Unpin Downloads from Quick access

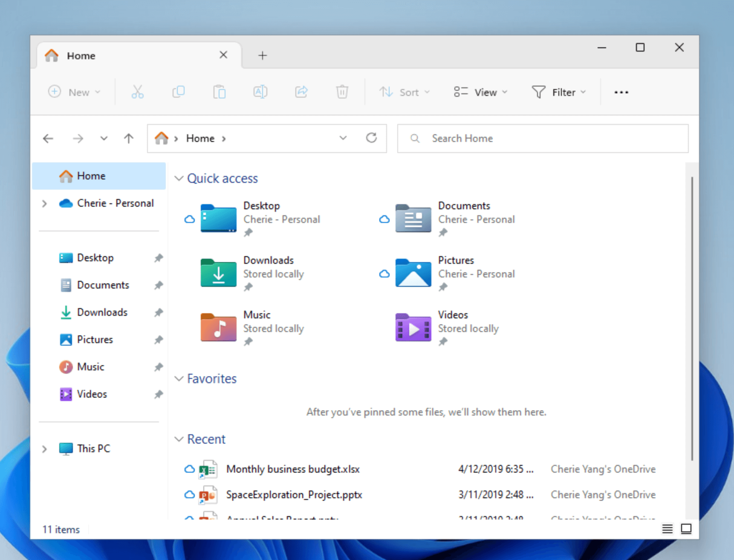[159, 312]
